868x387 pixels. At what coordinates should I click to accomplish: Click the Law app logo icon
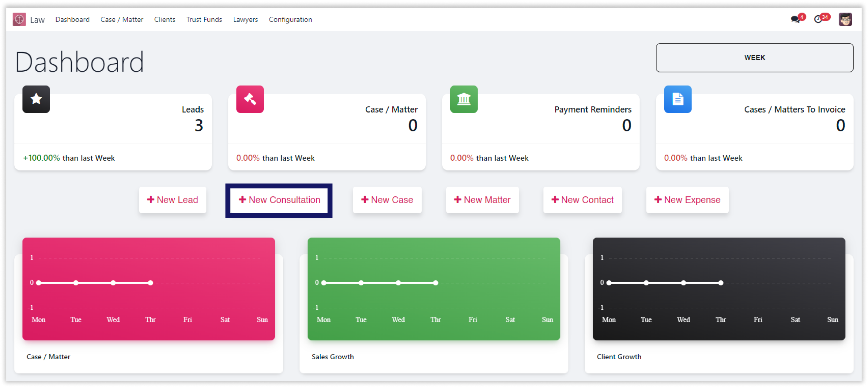click(19, 19)
